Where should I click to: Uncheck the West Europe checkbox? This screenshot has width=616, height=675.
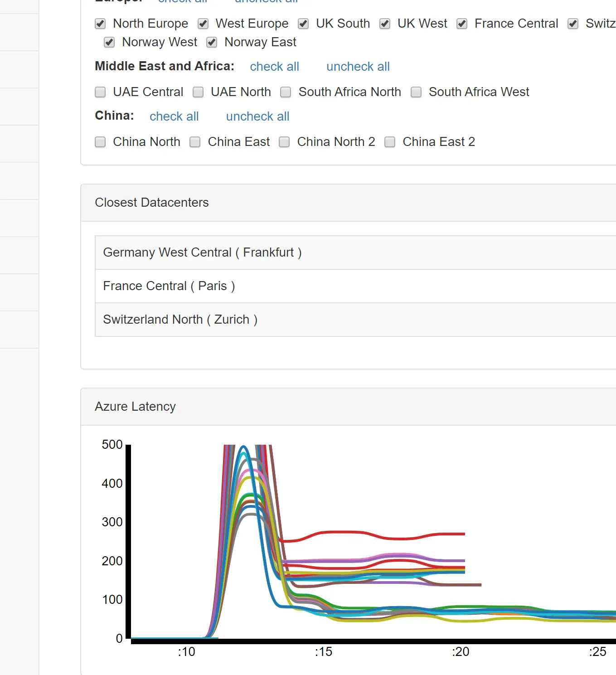[x=203, y=24]
